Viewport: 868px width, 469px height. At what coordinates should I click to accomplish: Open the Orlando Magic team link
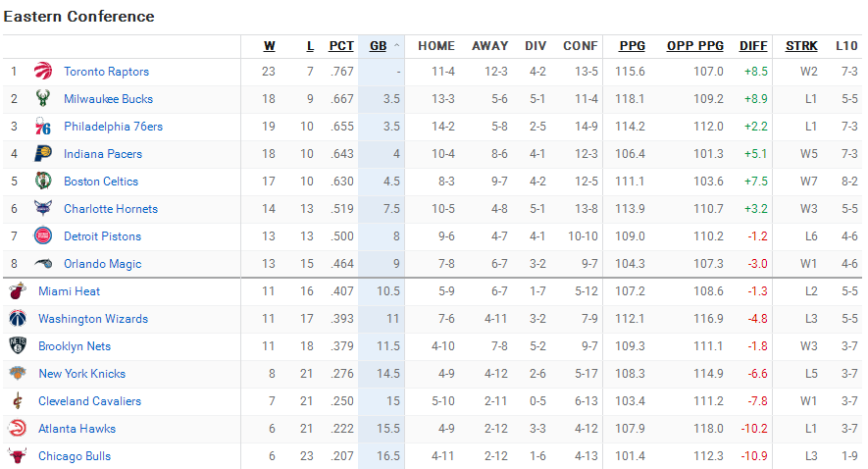pyautogui.click(x=102, y=264)
